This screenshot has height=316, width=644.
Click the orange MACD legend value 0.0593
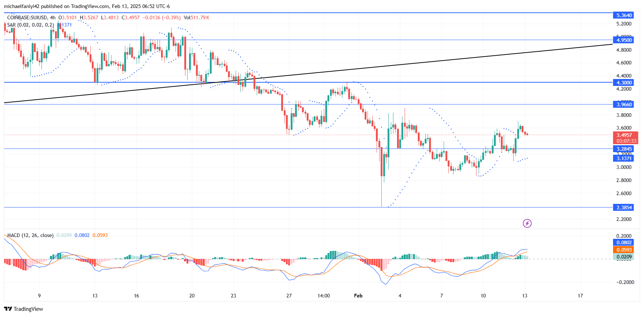coord(100,235)
